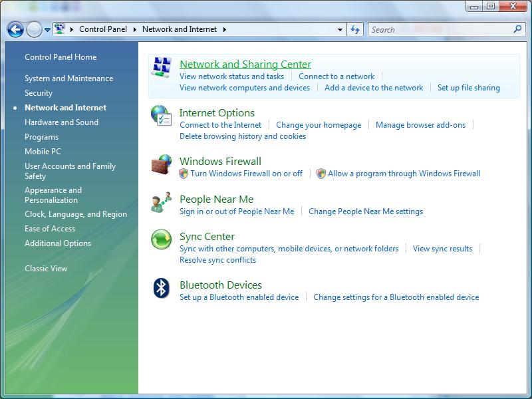Image resolution: width=532 pixels, height=399 pixels.
Task: Click the People Near Me icon
Action: (x=162, y=202)
